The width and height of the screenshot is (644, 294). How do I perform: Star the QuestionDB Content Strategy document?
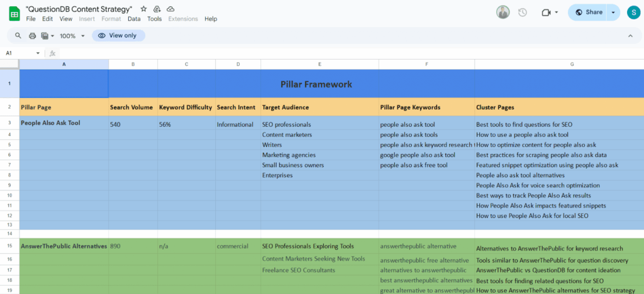click(144, 9)
